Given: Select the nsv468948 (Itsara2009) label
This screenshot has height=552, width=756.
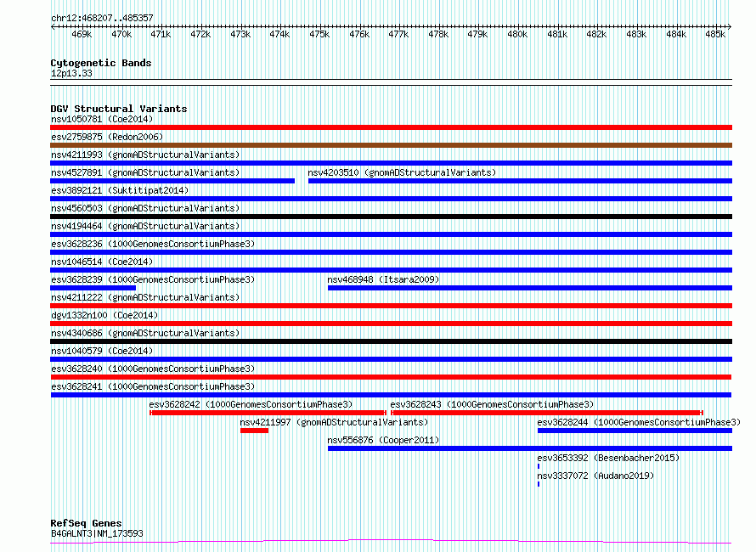Looking at the screenshot, I should tap(383, 279).
